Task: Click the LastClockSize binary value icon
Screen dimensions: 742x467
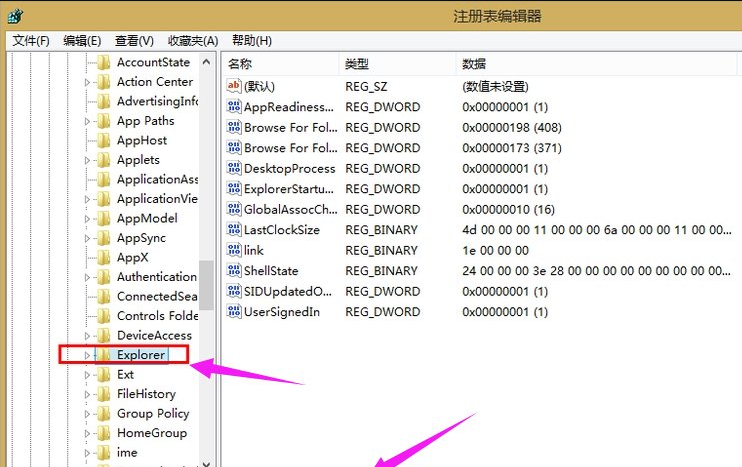Action: pyautogui.click(x=235, y=230)
